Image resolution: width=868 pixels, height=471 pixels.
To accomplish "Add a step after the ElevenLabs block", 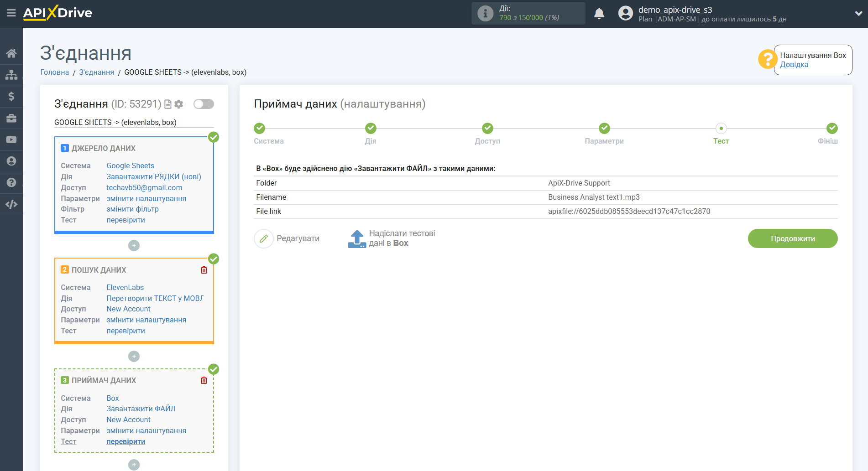I will [x=134, y=356].
